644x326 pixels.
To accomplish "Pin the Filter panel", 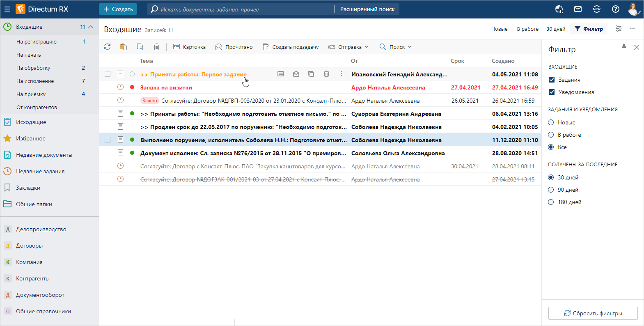I will pyautogui.click(x=624, y=47).
